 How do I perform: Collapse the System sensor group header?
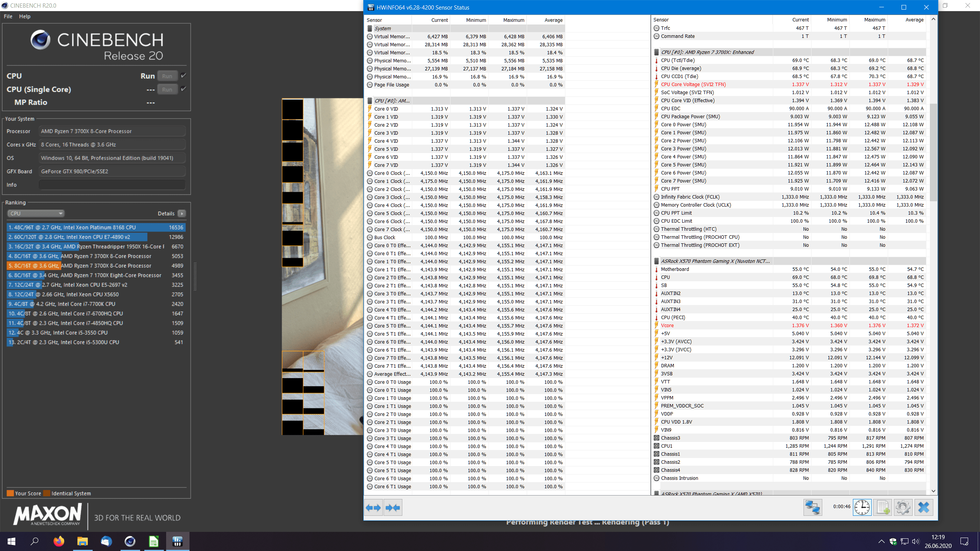coord(465,28)
